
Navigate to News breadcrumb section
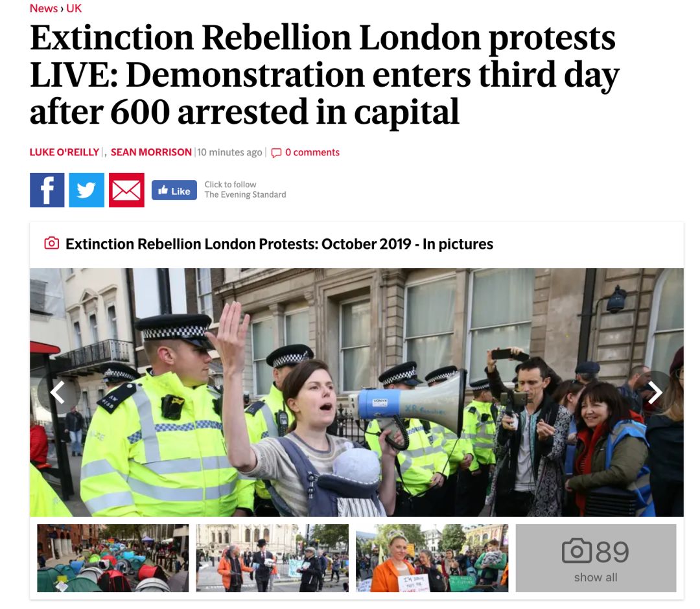(x=43, y=8)
